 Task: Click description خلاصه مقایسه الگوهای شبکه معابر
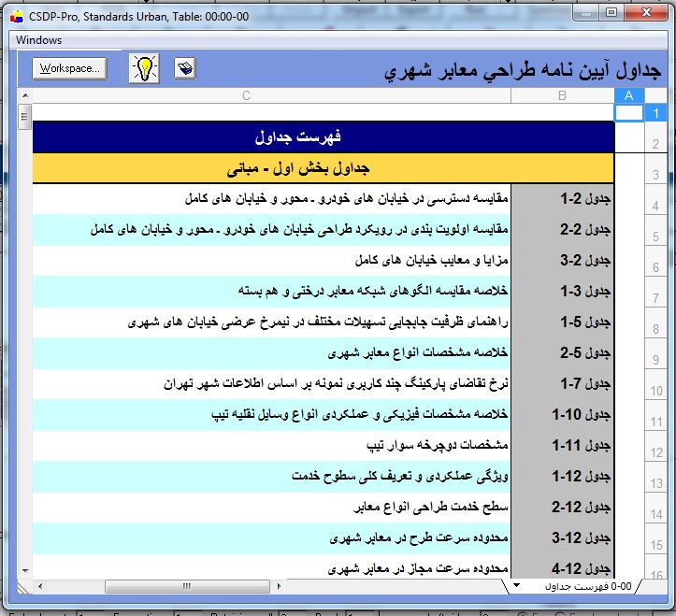point(373,292)
